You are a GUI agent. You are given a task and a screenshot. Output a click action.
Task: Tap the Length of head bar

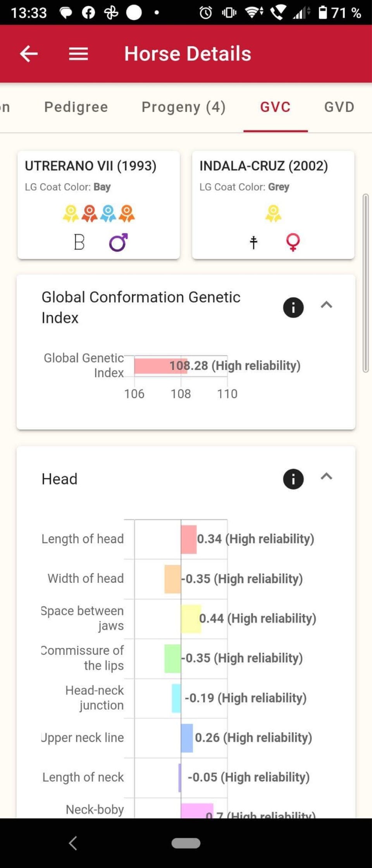pyautogui.click(x=189, y=539)
